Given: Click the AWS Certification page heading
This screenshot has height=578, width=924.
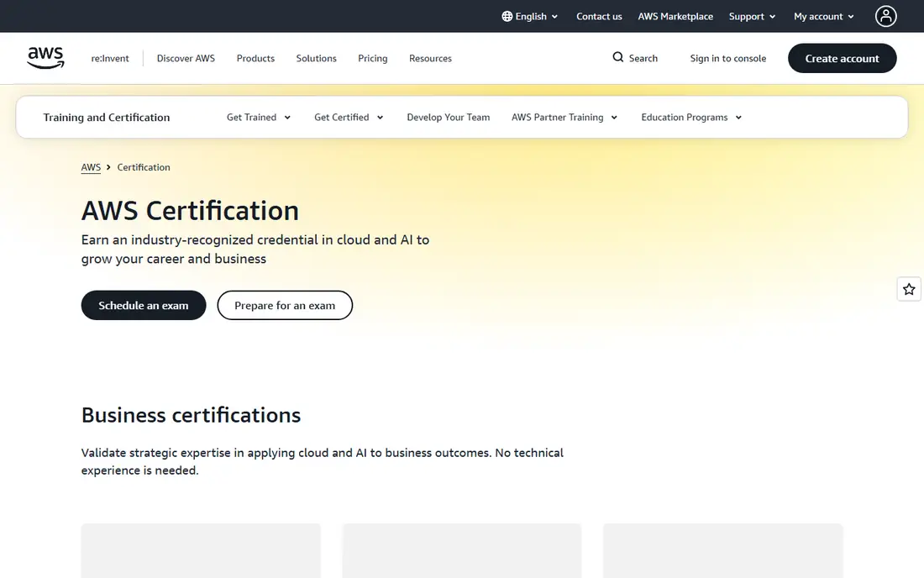Looking at the screenshot, I should click(190, 210).
